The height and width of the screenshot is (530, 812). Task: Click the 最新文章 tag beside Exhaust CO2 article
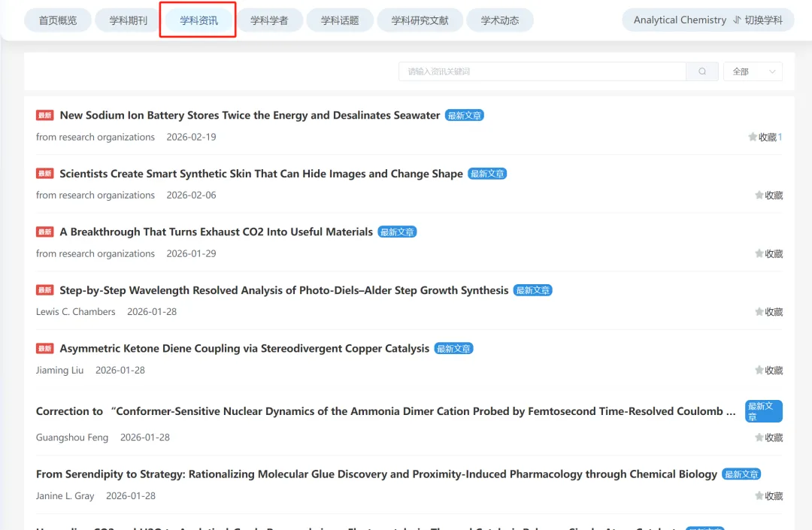pos(397,232)
